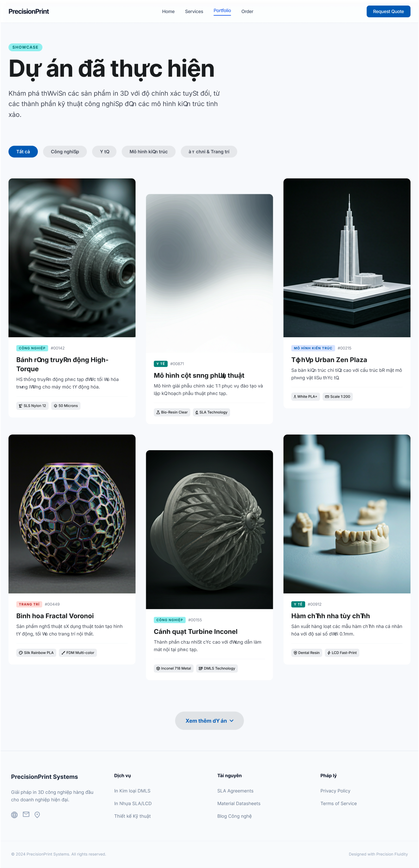The image size is (419, 868).
Task: Toggle the 'Mô hình kiến trúc' filter
Action: click(x=148, y=151)
